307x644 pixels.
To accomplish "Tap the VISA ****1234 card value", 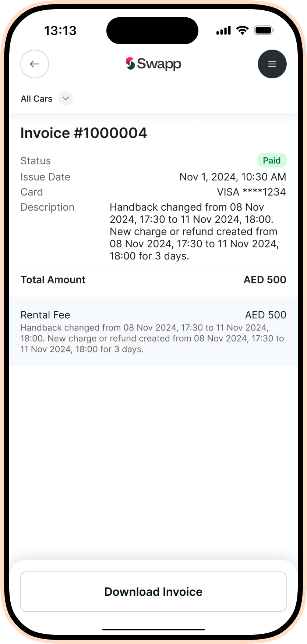I will (x=251, y=192).
